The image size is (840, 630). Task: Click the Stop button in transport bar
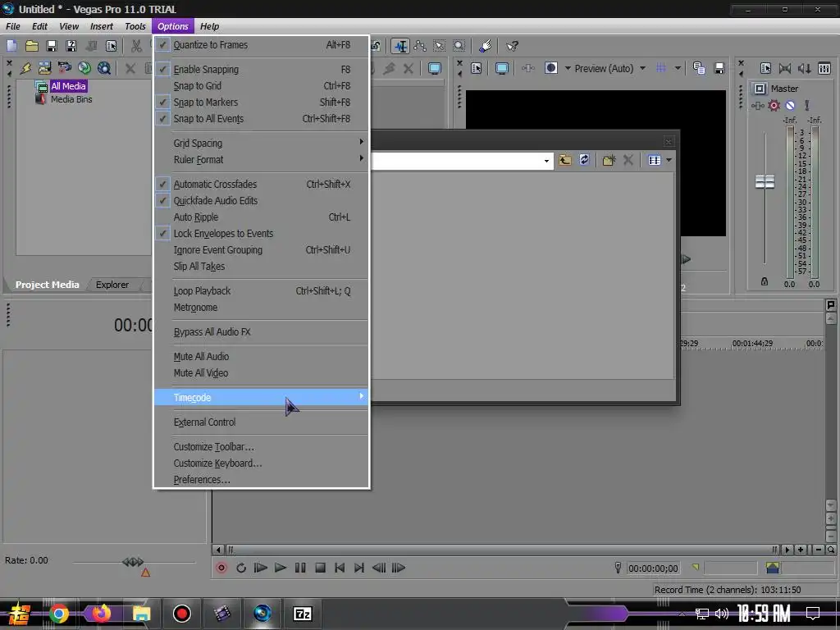(321, 568)
